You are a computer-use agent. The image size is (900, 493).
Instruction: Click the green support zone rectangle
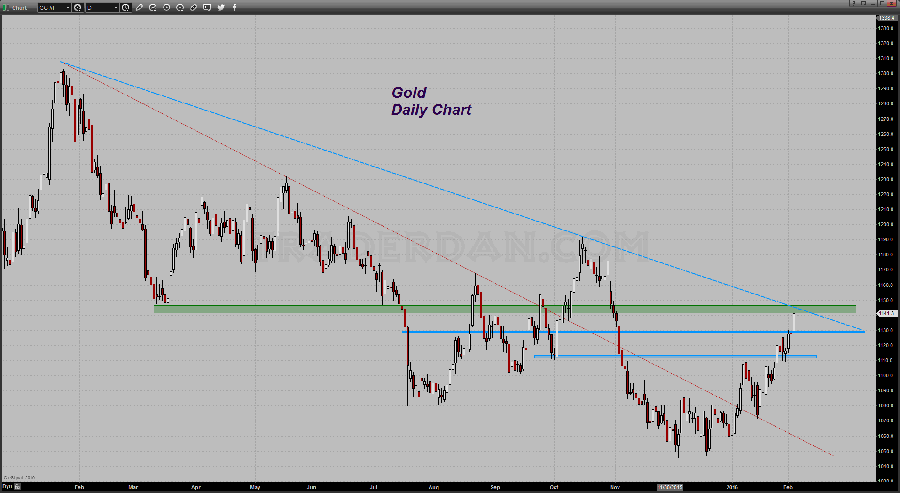point(500,308)
